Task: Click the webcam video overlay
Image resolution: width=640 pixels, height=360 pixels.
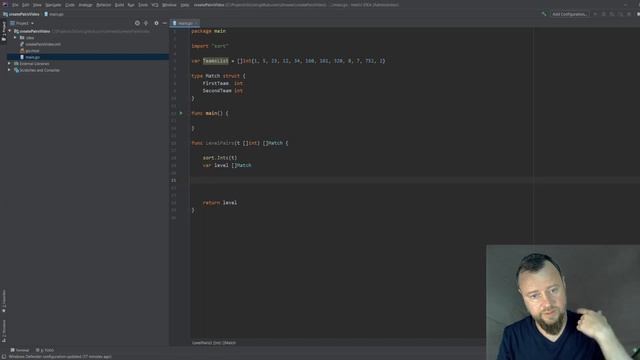Action: [x=563, y=302]
